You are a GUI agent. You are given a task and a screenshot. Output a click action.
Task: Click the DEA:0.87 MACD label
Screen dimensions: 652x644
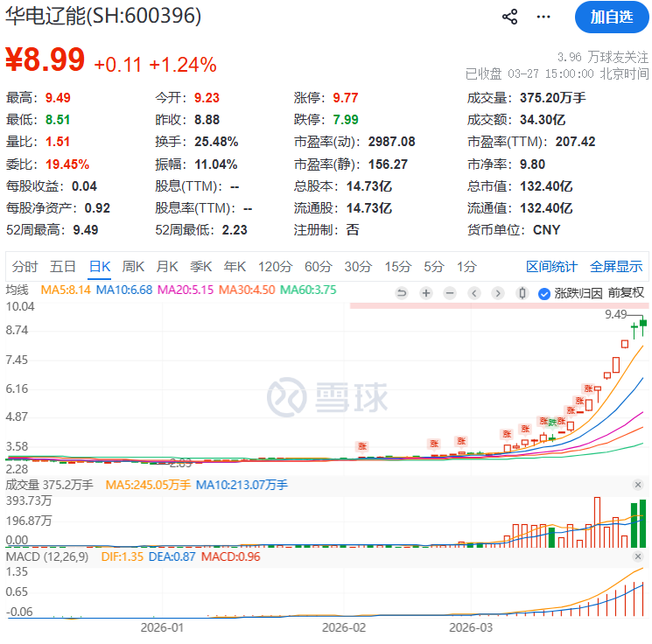172,556
